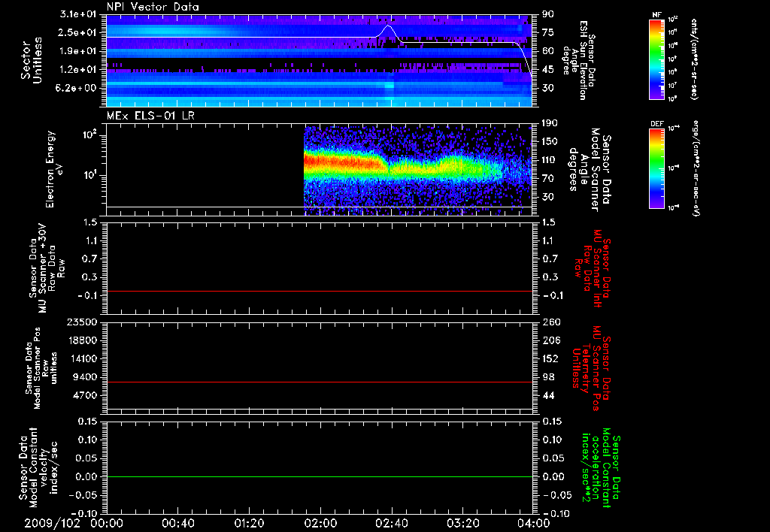Click the "260" right axis tick value
This screenshot has height=532, width=770.
[551, 322]
